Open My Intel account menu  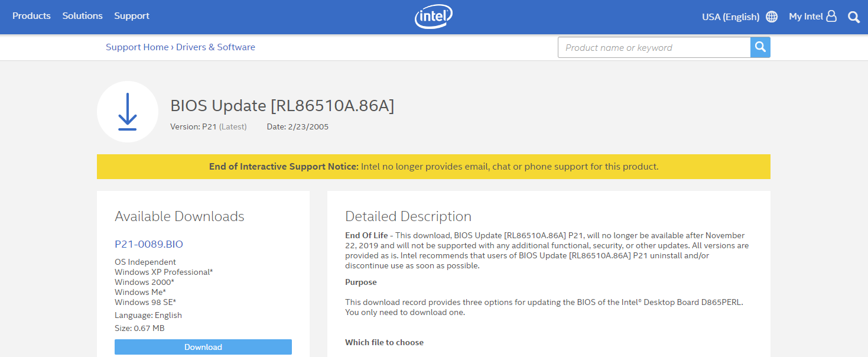pos(806,17)
